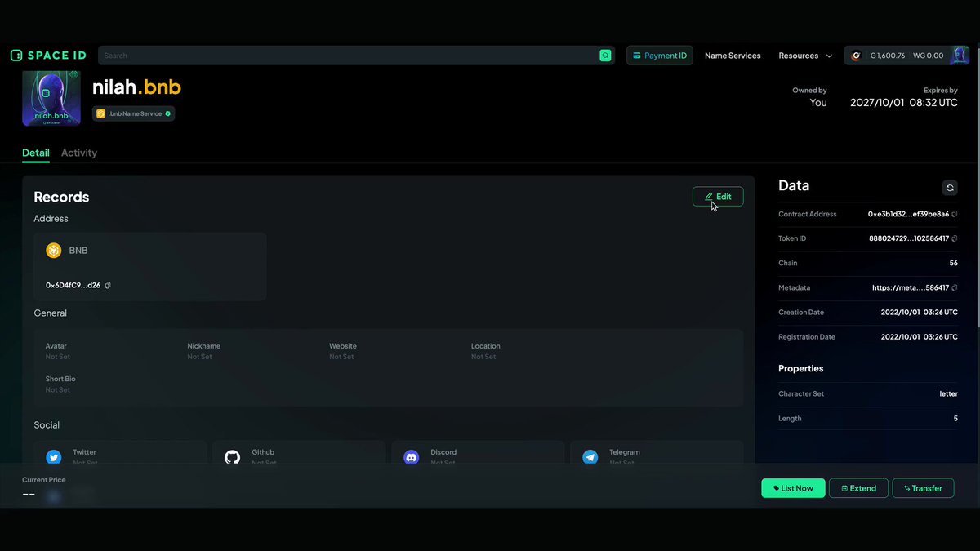Click the metadata link https://meta....586417

911,287
